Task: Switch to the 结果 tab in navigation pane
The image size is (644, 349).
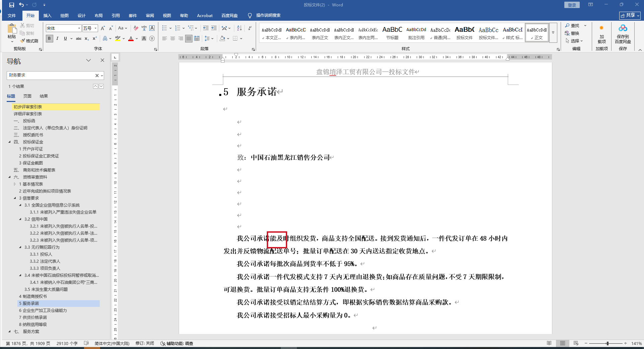Action: click(x=44, y=96)
